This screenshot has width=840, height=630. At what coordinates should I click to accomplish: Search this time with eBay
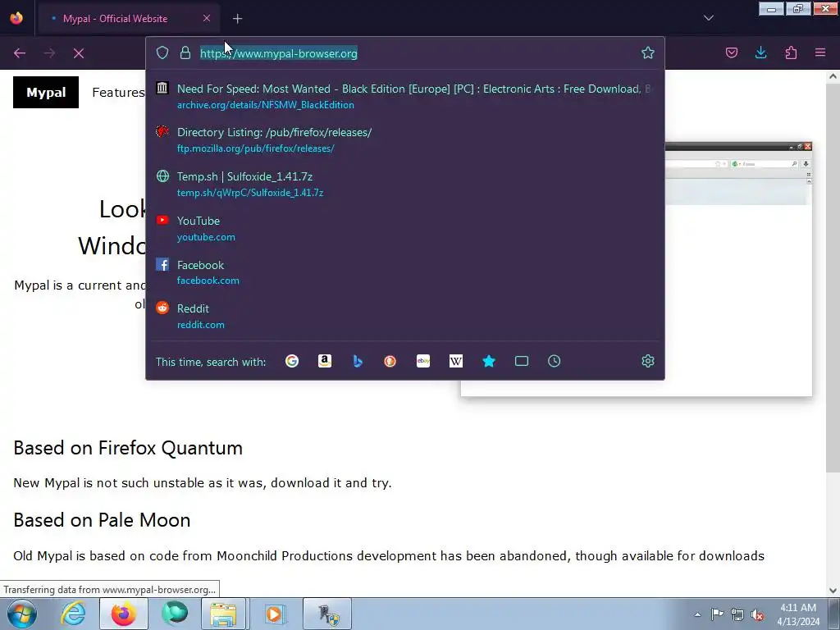pyautogui.click(x=423, y=361)
